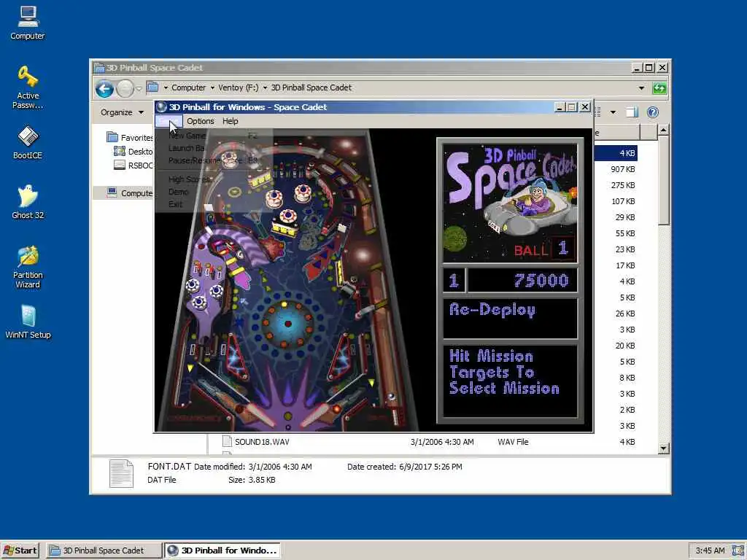Select the Partition Wizard desktop icon
Image resolution: width=747 pixels, height=560 pixels.
click(x=28, y=267)
